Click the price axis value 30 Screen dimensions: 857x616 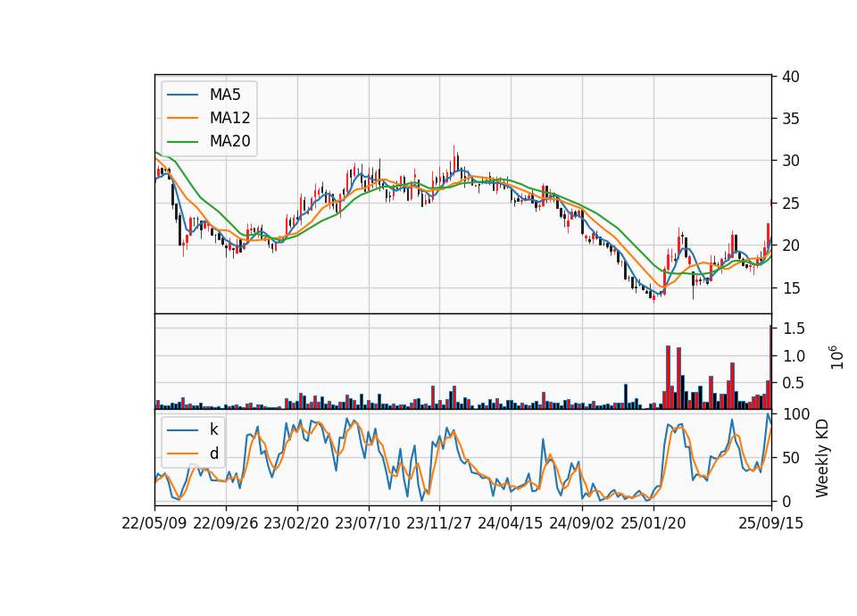click(790, 161)
